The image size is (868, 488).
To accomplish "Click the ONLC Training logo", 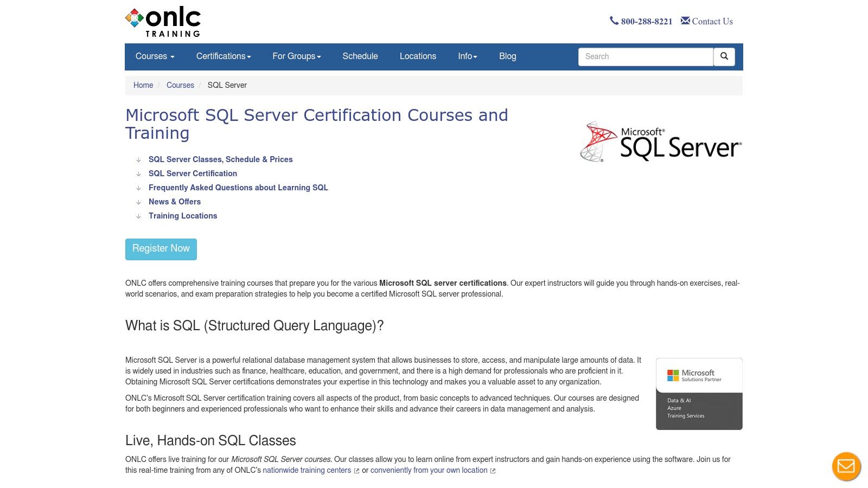I will pos(163,22).
